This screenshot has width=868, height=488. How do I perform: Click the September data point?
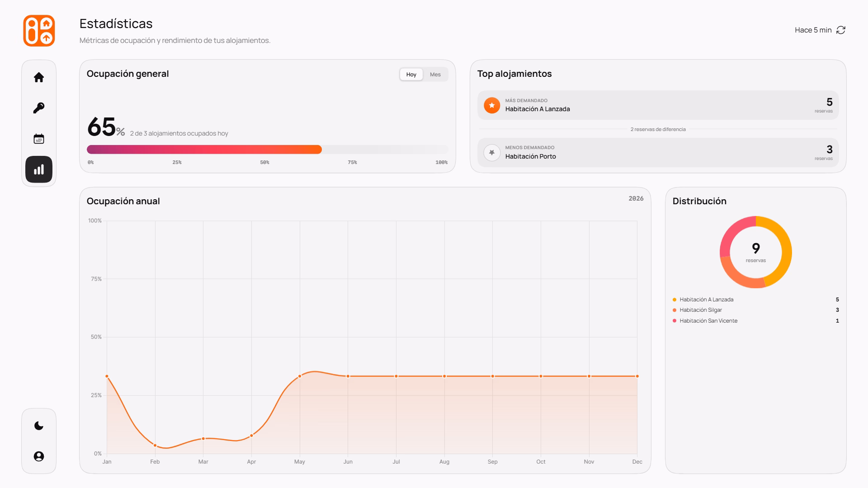(x=493, y=376)
